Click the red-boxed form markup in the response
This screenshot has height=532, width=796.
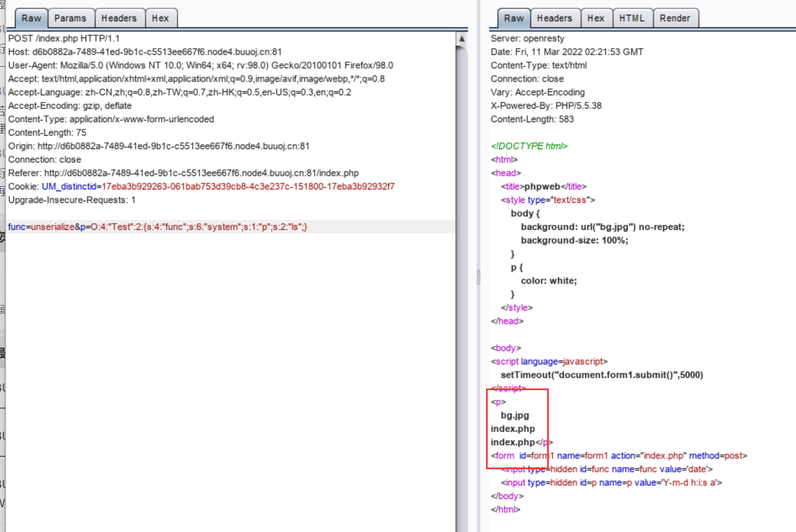[x=516, y=428]
